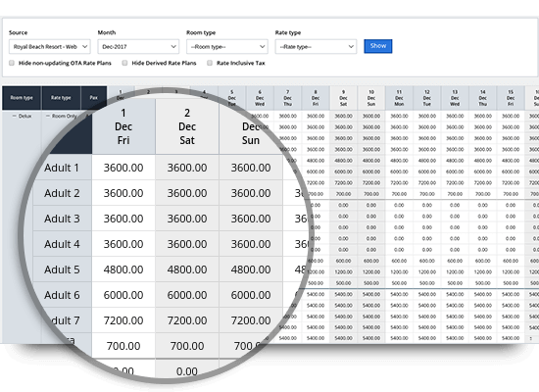539x392 pixels.
Task: Click Adult 7 rate 7200.00 for 2 Dec
Action: [187, 320]
